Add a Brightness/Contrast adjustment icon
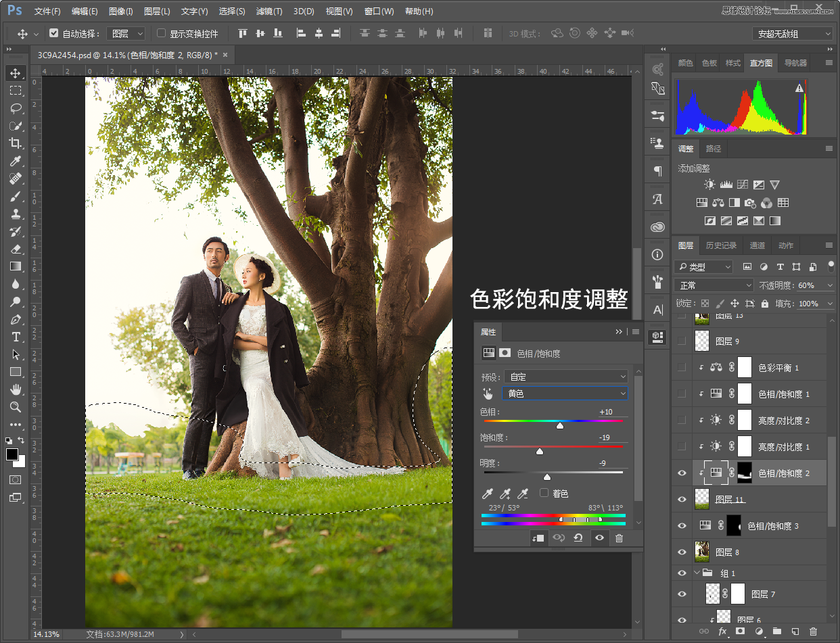Viewport: 840px width, 643px height. coord(709,185)
